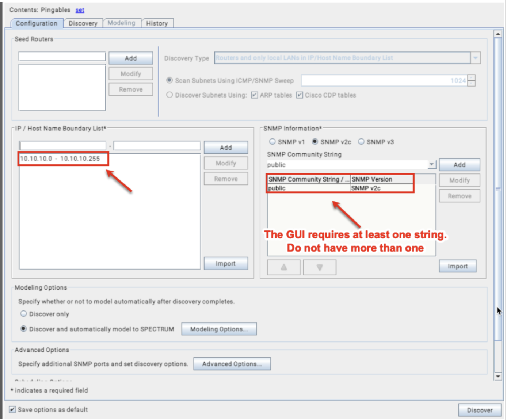This screenshot has height=420, width=507.
Task: Click Add for the SNMP community string
Action: (460, 165)
